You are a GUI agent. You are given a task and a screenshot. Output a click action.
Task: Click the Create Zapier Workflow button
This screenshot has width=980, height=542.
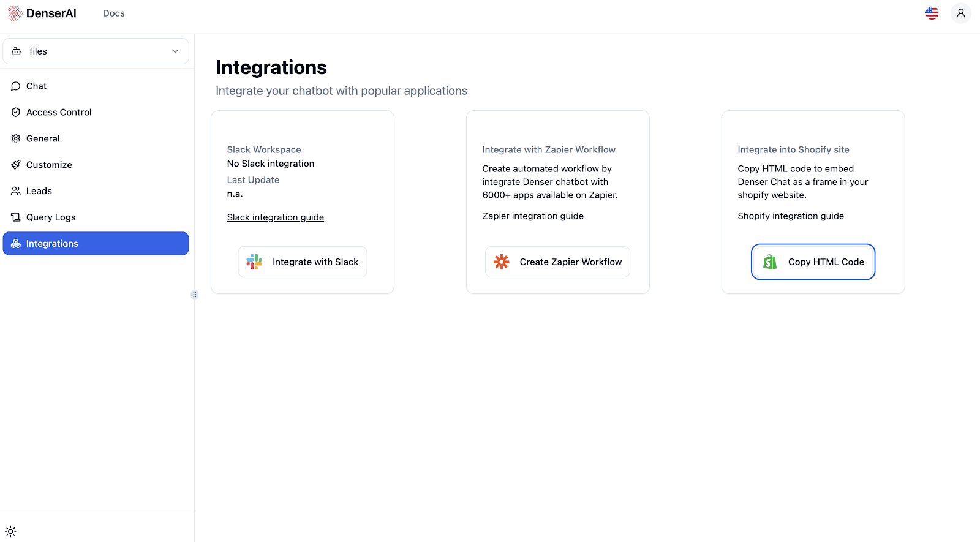[557, 262]
